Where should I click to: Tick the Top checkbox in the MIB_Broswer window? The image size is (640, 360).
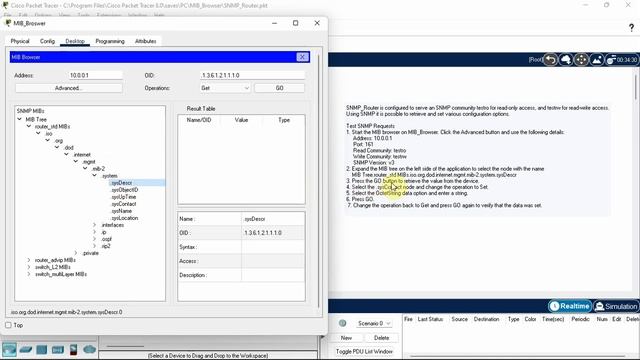(8, 325)
